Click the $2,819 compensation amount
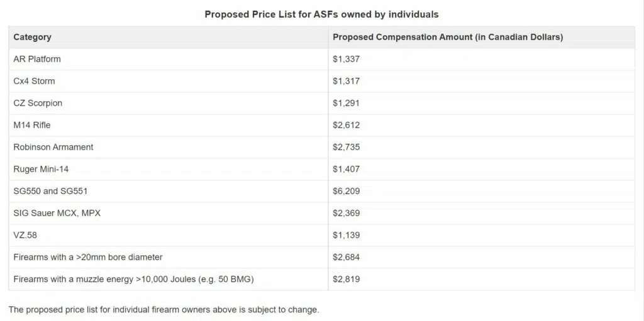Viewport: 644px width, 321px height. [x=347, y=280]
